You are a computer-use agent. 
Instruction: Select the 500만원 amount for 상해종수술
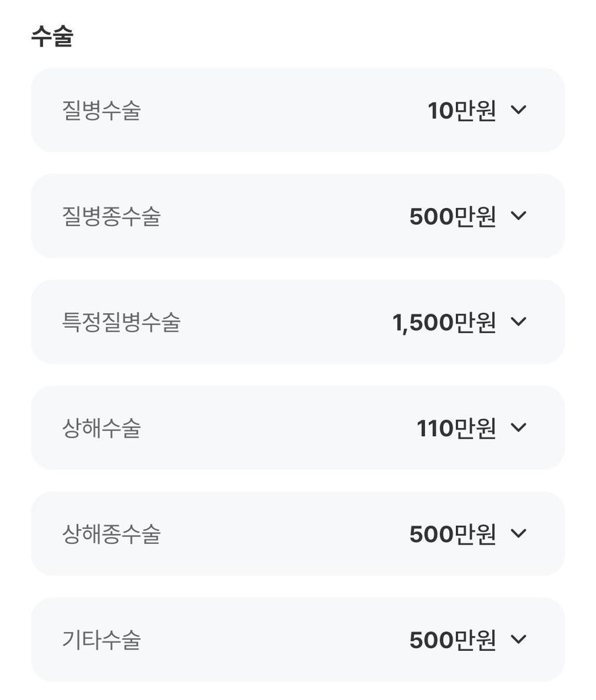point(453,534)
